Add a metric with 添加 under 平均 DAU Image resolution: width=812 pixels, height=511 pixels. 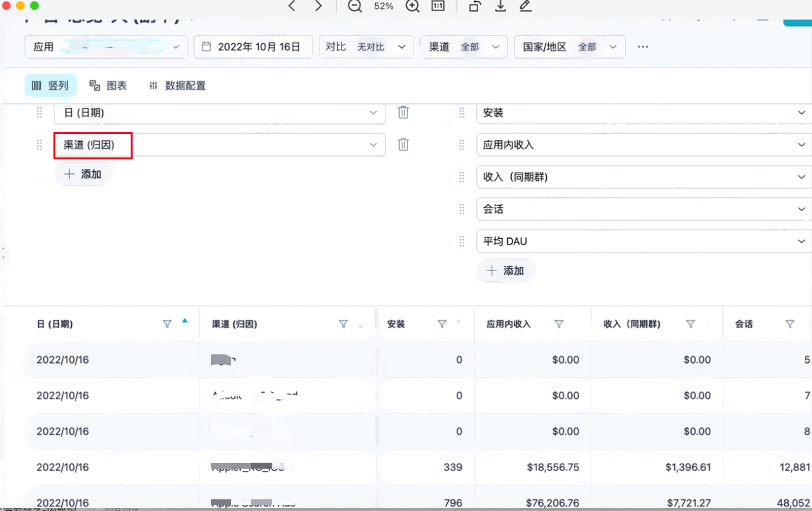[x=505, y=270]
